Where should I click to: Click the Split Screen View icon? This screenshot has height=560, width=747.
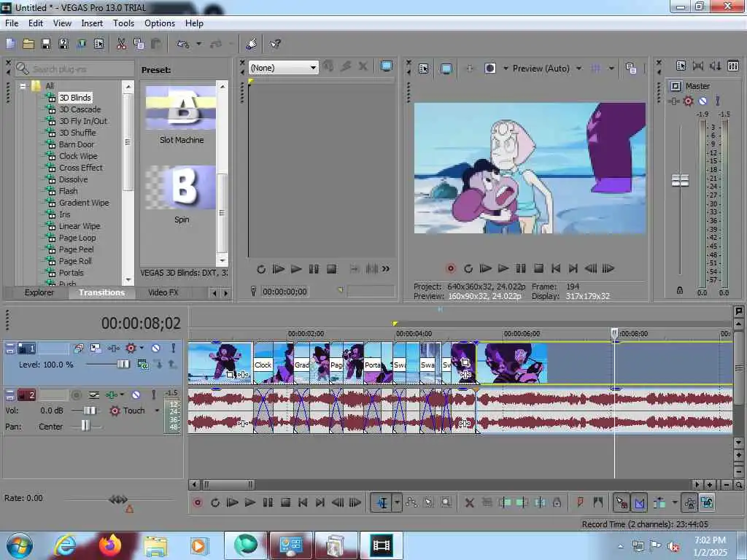489,69
